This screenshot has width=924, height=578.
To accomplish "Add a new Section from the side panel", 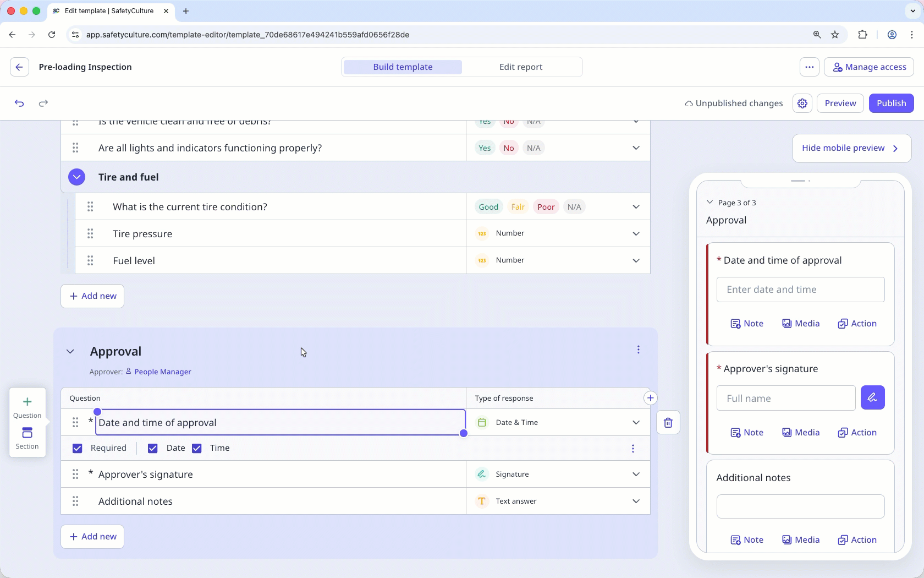I will coord(27,438).
